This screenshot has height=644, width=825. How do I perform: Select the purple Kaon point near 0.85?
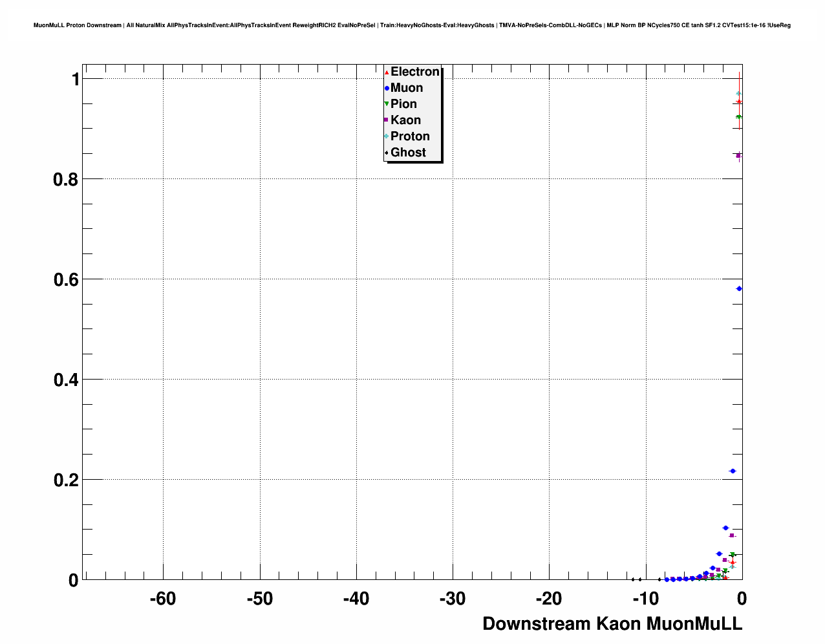[738, 155]
